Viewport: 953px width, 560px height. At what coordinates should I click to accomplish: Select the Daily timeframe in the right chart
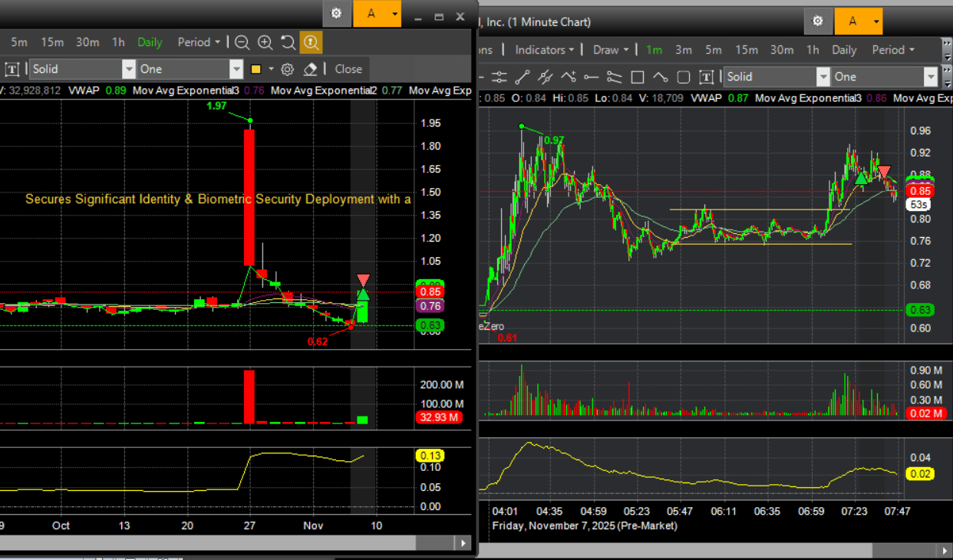[844, 50]
